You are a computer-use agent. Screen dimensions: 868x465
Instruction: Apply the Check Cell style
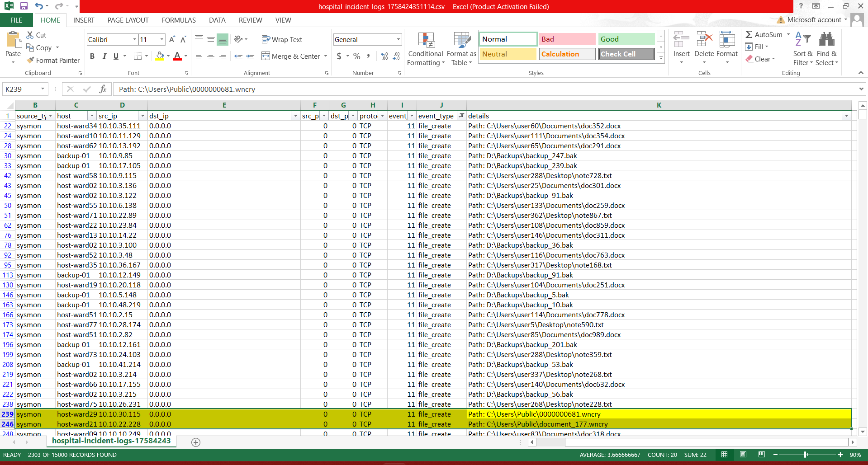[626, 54]
